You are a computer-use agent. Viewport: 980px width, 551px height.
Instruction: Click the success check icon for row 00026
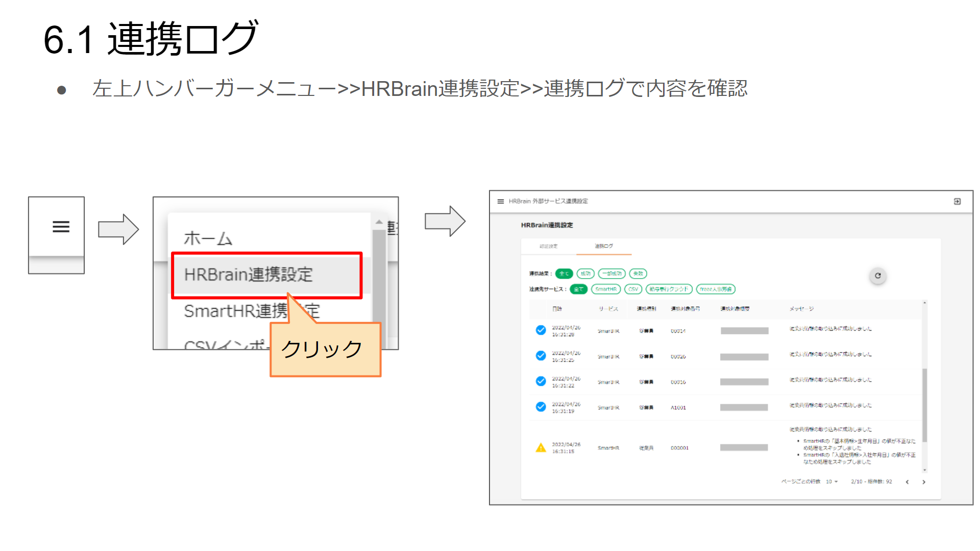(x=541, y=356)
